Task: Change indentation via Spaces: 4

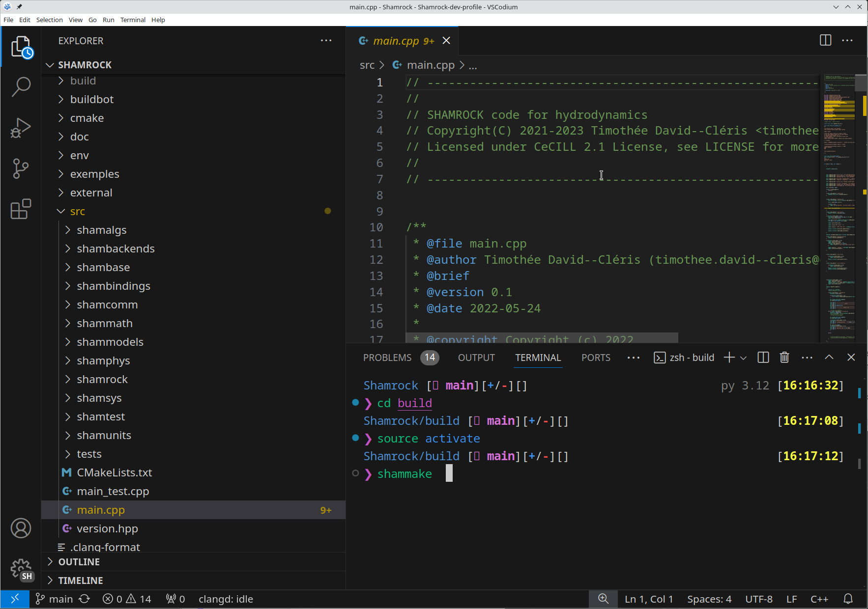Action: [x=709, y=599]
